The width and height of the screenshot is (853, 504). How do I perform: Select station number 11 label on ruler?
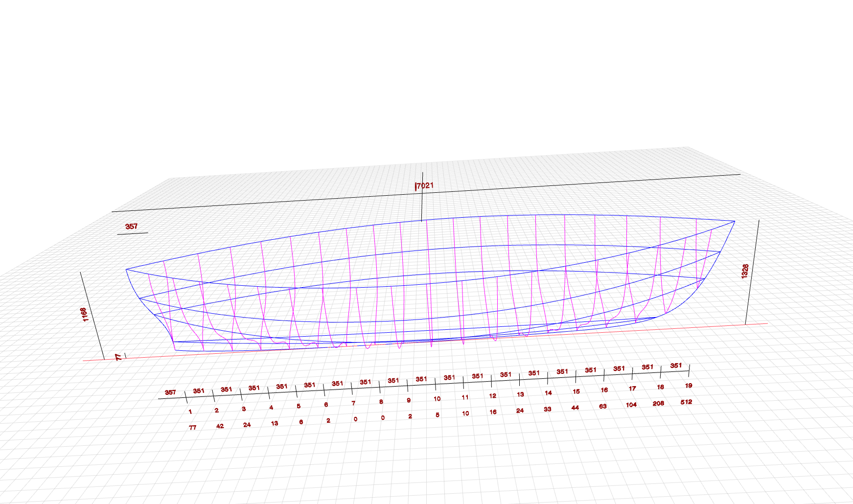[465, 397]
